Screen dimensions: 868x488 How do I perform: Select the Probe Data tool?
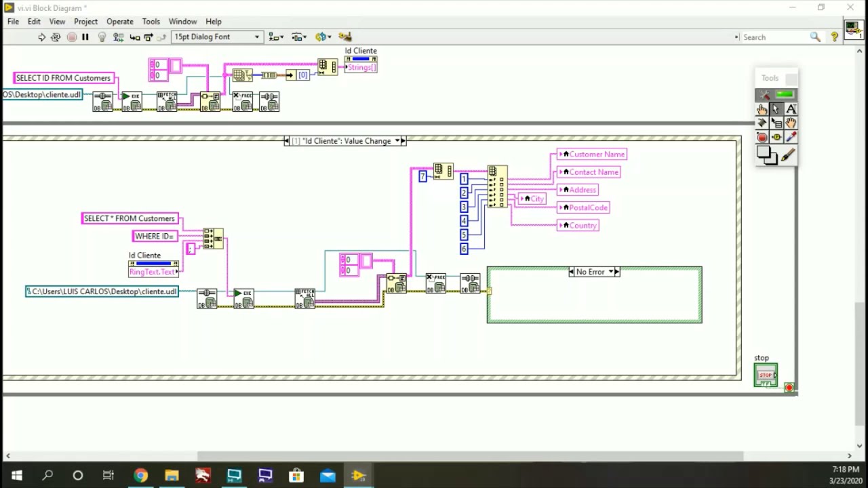coord(776,138)
